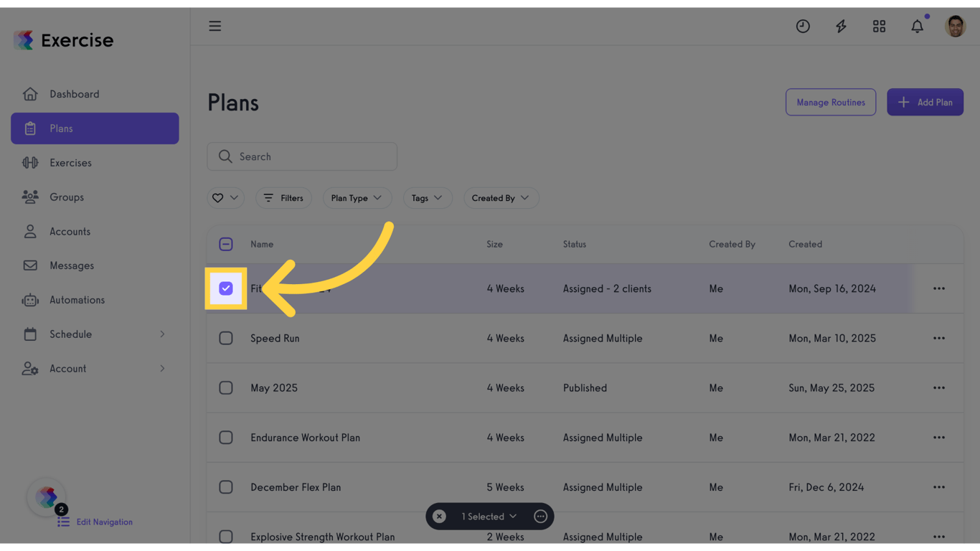Expand the Created By dropdown
This screenshot has width=980, height=551.
501,198
